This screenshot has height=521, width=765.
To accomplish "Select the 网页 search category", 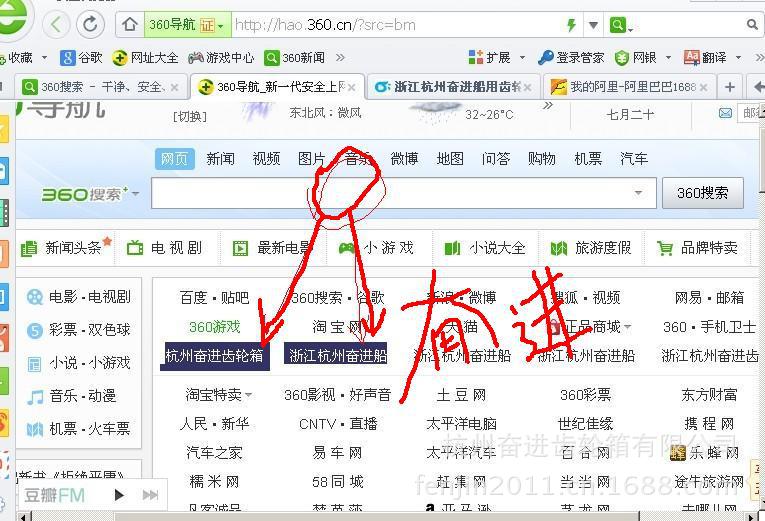I will [175, 159].
